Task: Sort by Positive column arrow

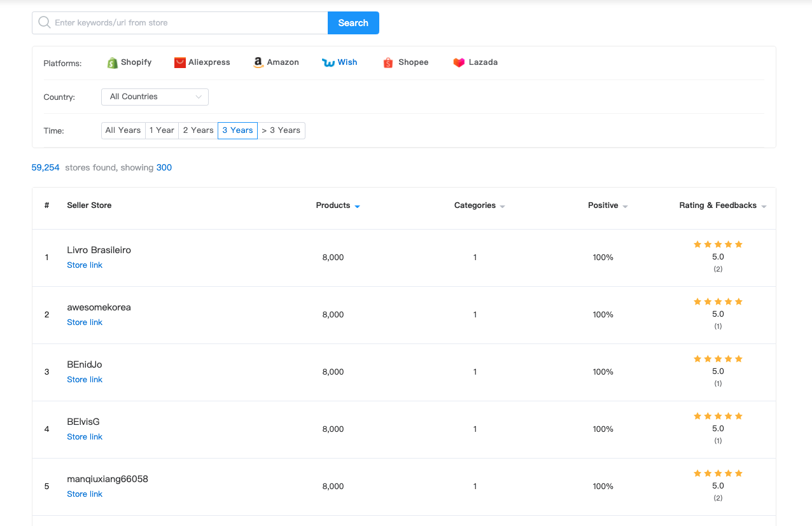Action: 625,207
